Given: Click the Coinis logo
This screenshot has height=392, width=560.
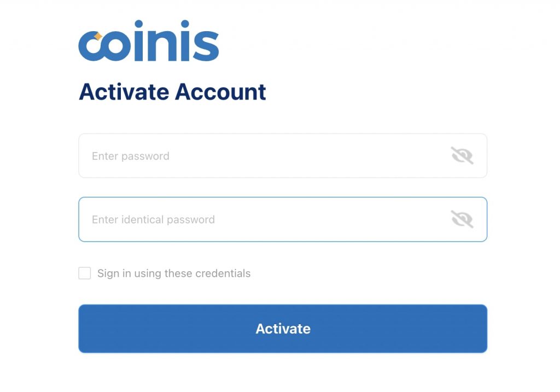Looking at the screenshot, I should coord(148,42).
